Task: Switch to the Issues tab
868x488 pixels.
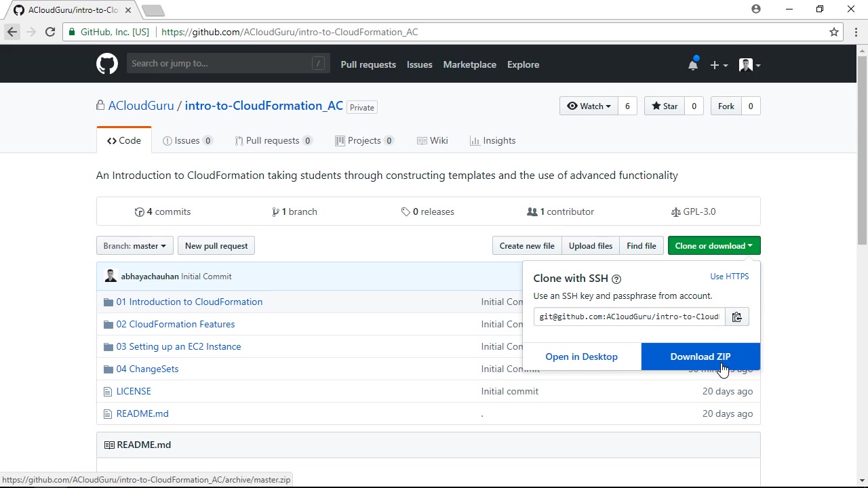Action: [187, 141]
